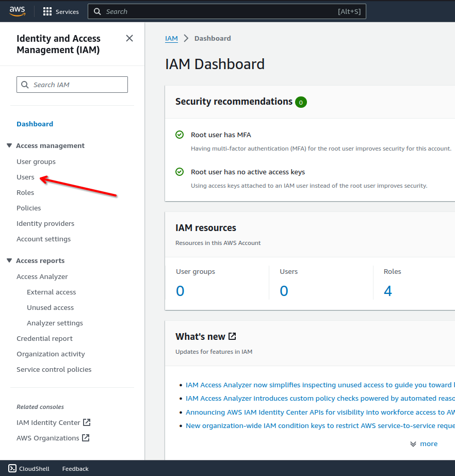The height and width of the screenshot is (476, 455).
Task: Close the IAM navigation panel
Action: tap(129, 38)
